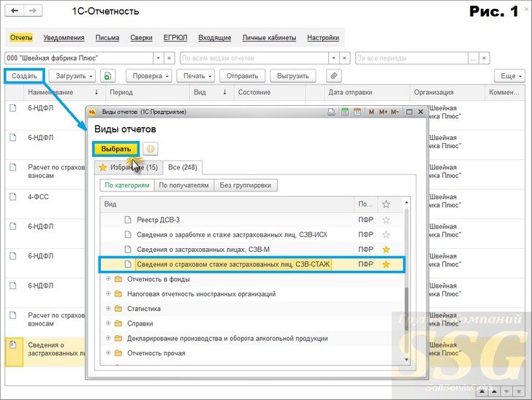
Task: Click the dialog calculator icon
Action: pyautogui.click(x=345, y=112)
